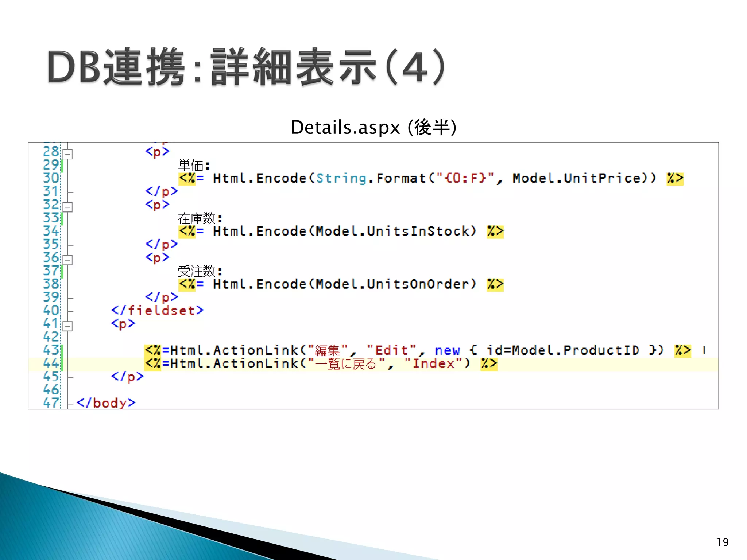The image size is (747, 560).
Task: Click line number 47 in the gutter
Action: 51,402
